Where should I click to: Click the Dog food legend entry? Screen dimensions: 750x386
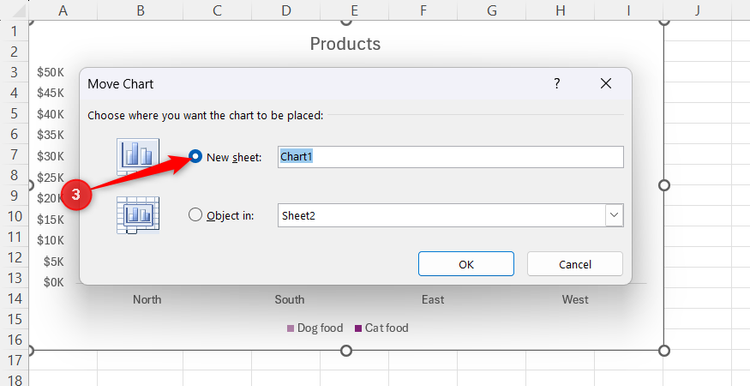click(x=315, y=328)
